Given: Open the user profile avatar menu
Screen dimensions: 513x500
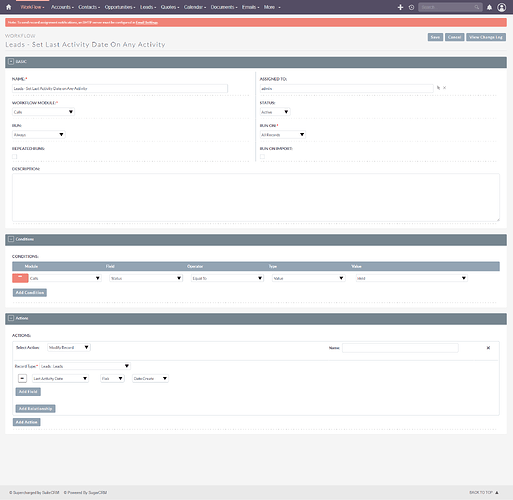Looking at the screenshot, I should click(x=501, y=7).
